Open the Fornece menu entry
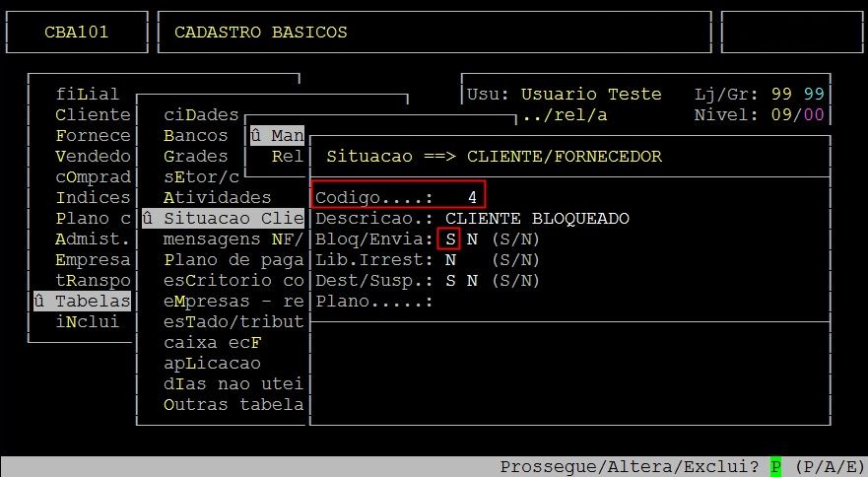This screenshot has height=477, width=868. 93,136
